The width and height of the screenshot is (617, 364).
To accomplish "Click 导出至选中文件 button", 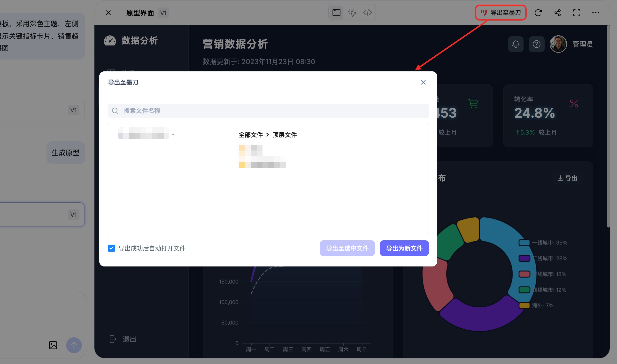I will pyautogui.click(x=347, y=248).
